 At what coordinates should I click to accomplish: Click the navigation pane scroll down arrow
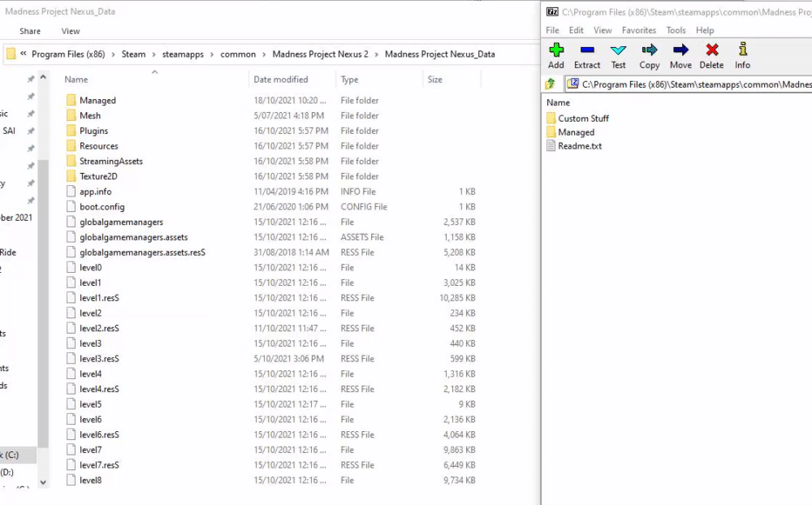click(x=43, y=482)
